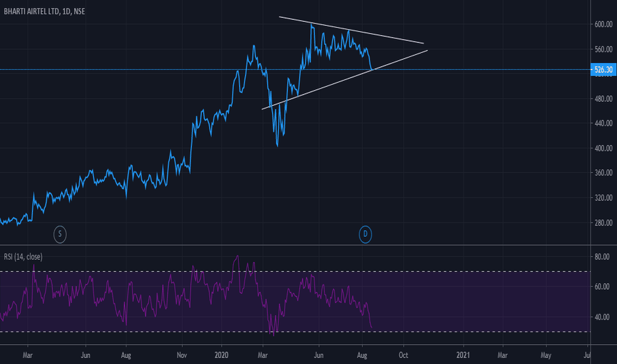Click the Oct label on time axis

coord(403,355)
